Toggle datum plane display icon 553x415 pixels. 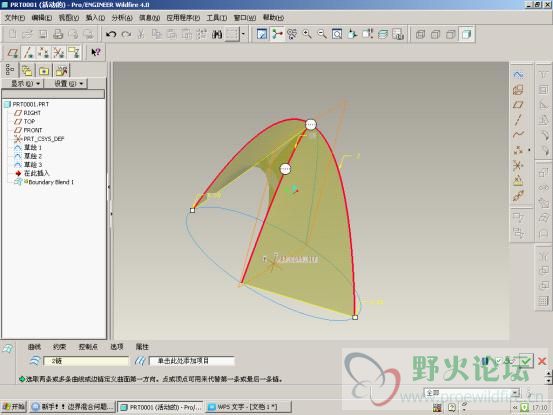click(x=13, y=53)
